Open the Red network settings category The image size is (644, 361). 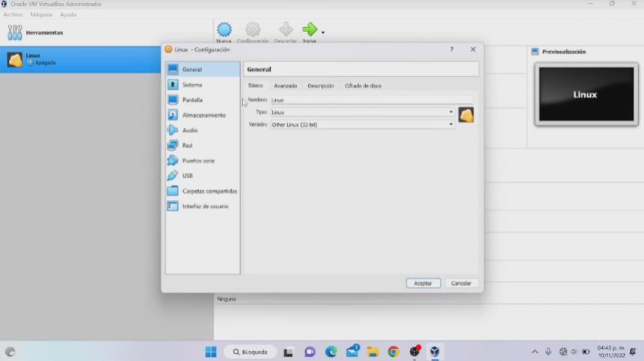click(x=203, y=145)
